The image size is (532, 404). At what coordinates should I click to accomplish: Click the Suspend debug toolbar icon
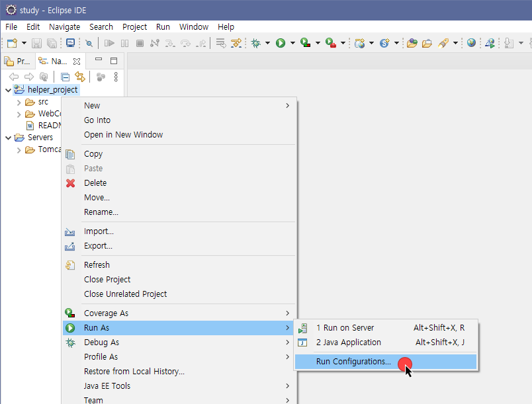[x=125, y=43]
